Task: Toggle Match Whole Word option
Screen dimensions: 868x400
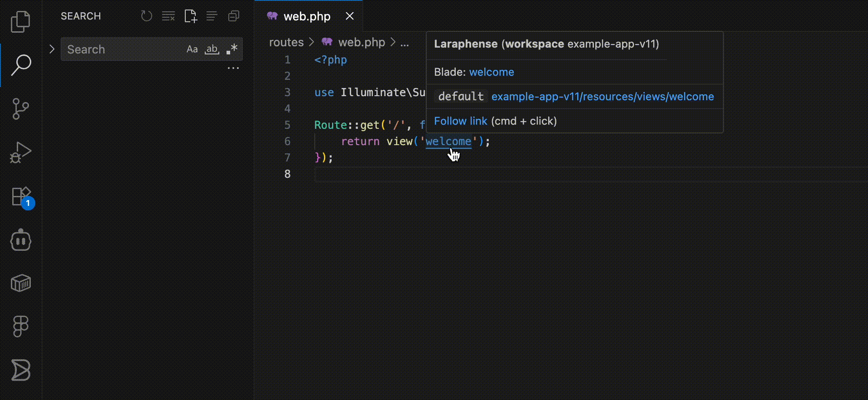Action: tap(212, 49)
